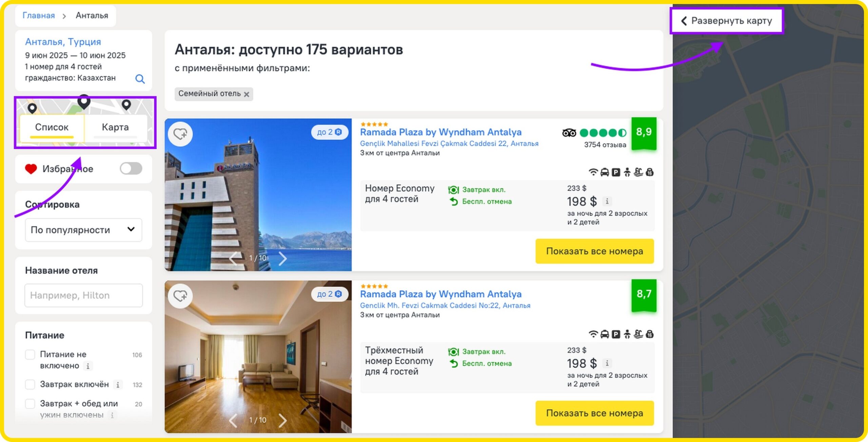Add second Ramada hotel to favorites
This screenshot has width=868, height=442.
coord(180,296)
